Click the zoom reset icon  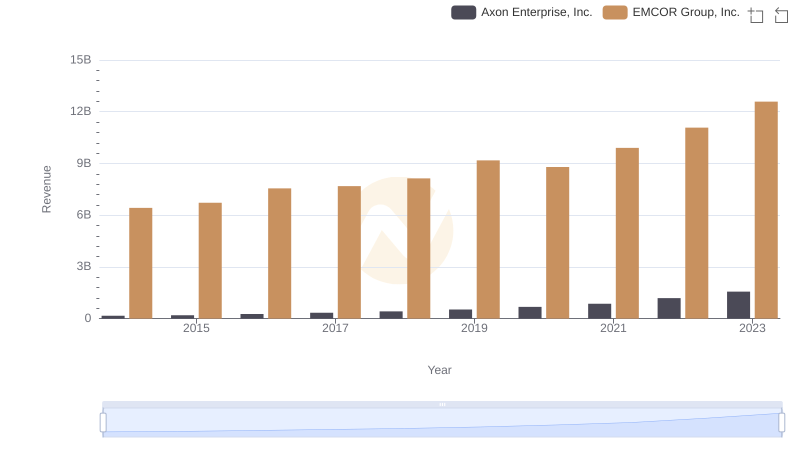781,15
